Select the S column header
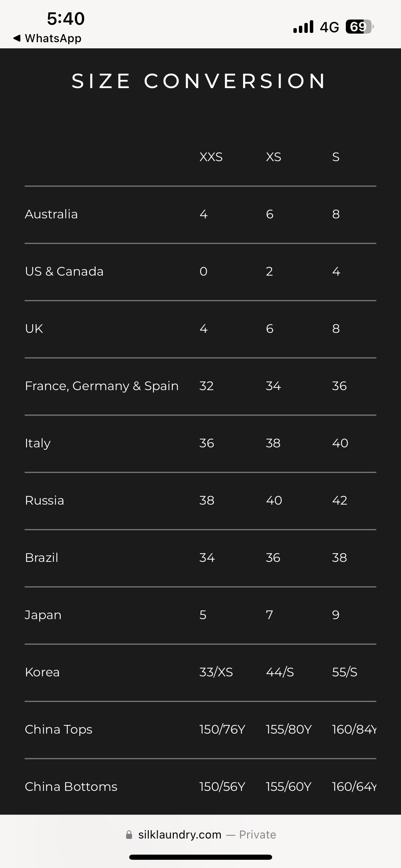 [x=336, y=157]
